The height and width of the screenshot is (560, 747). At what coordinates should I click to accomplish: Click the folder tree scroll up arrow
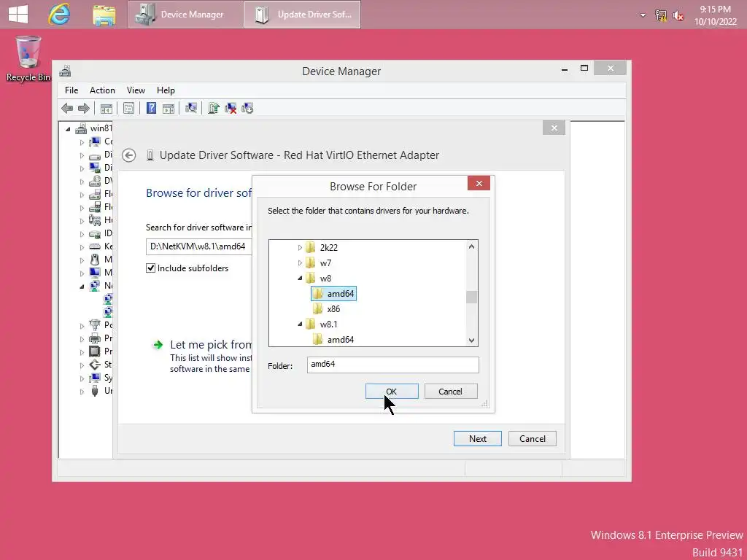471,246
